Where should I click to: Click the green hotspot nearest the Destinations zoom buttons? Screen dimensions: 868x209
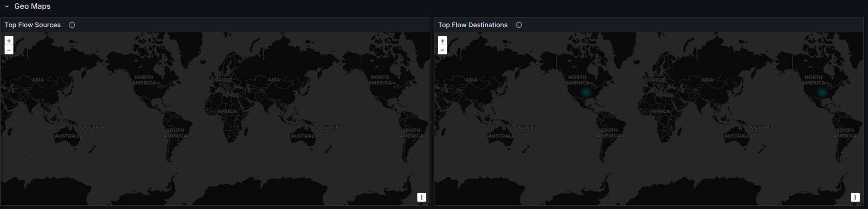pos(586,93)
